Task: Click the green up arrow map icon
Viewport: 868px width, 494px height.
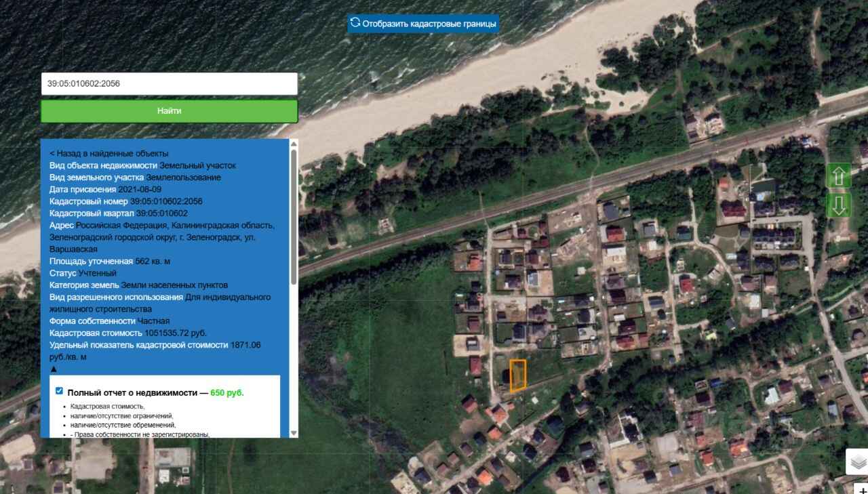Action: [x=839, y=176]
